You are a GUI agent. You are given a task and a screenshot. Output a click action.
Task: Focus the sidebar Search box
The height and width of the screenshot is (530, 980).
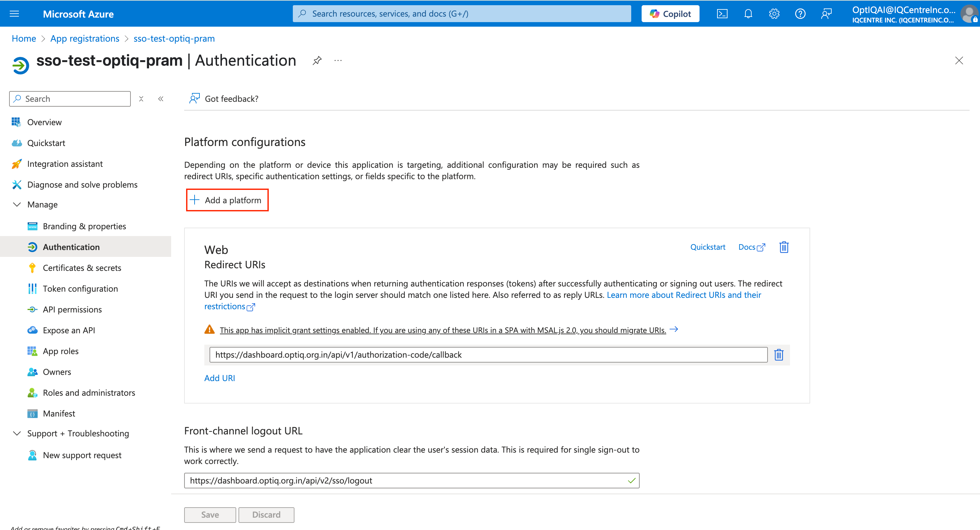(70, 99)
